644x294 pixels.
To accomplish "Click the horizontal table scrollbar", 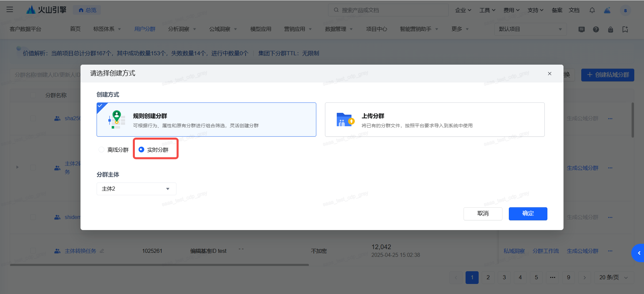I will 159,265.
